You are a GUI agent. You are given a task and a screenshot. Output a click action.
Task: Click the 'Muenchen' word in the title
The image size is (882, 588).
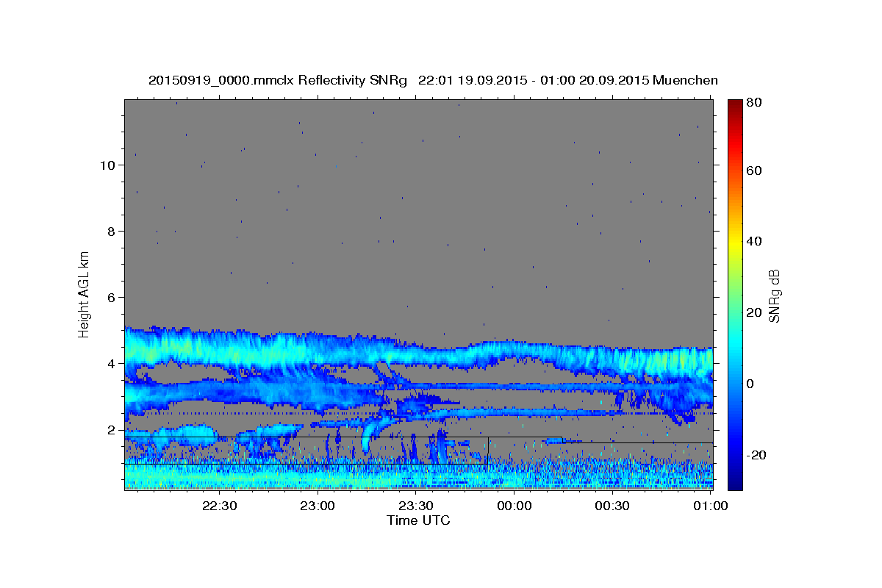685,80
